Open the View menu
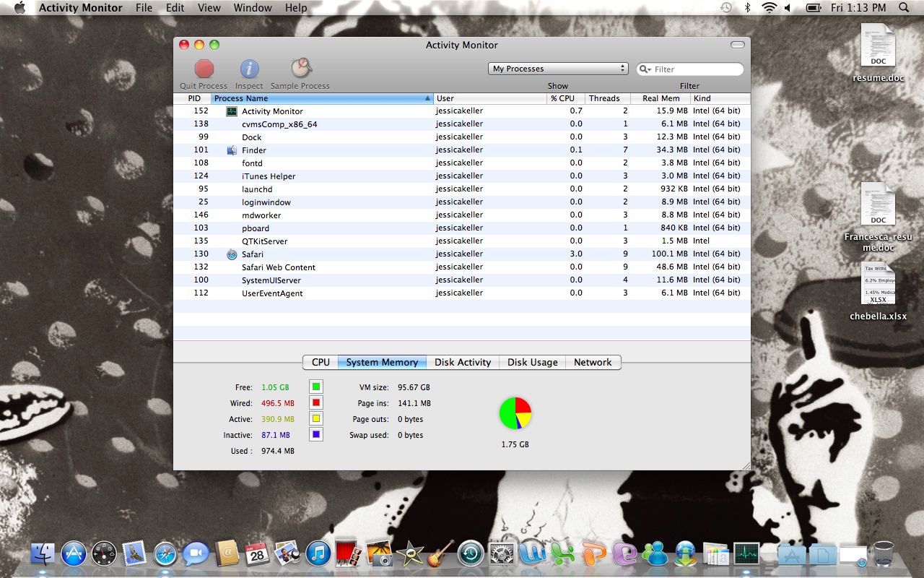The width and height of the screenshot is (924, 578). coord(209,8)
